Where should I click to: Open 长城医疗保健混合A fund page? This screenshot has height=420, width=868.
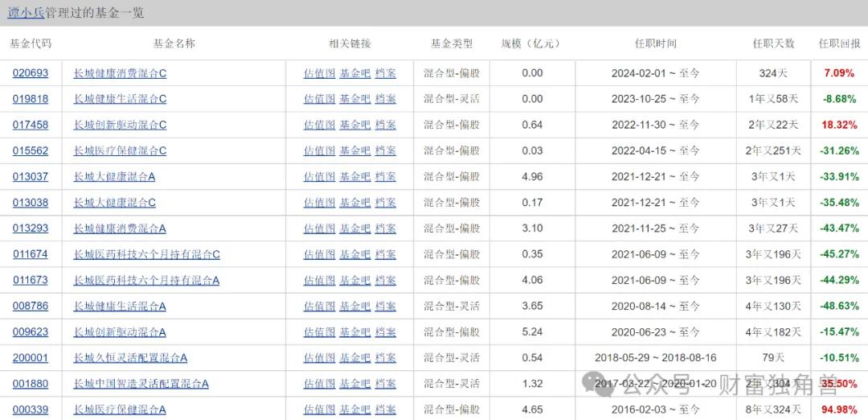click(x=120, y=410)
